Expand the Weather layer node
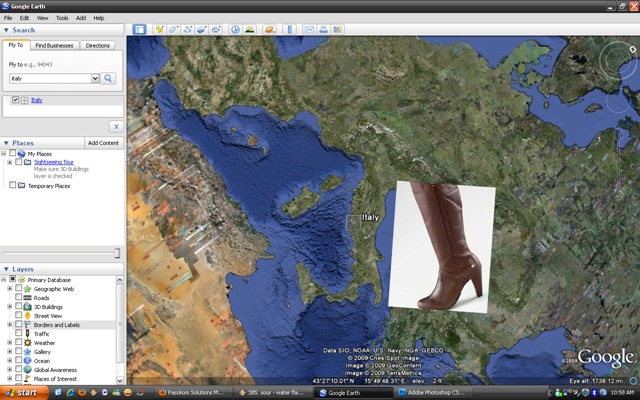Screen dimensions: 640x400 tap(9, 342)
